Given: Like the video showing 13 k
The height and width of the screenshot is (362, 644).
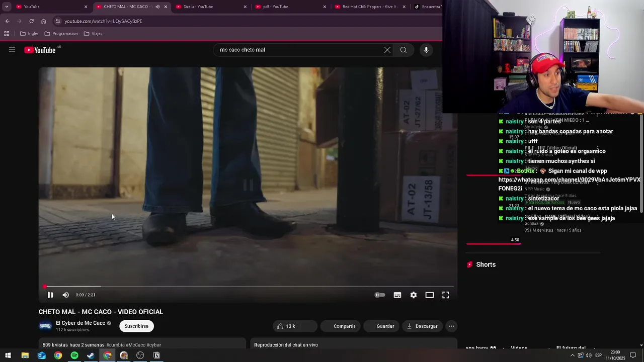Looking at the screenshot, I should click(286, 326).
